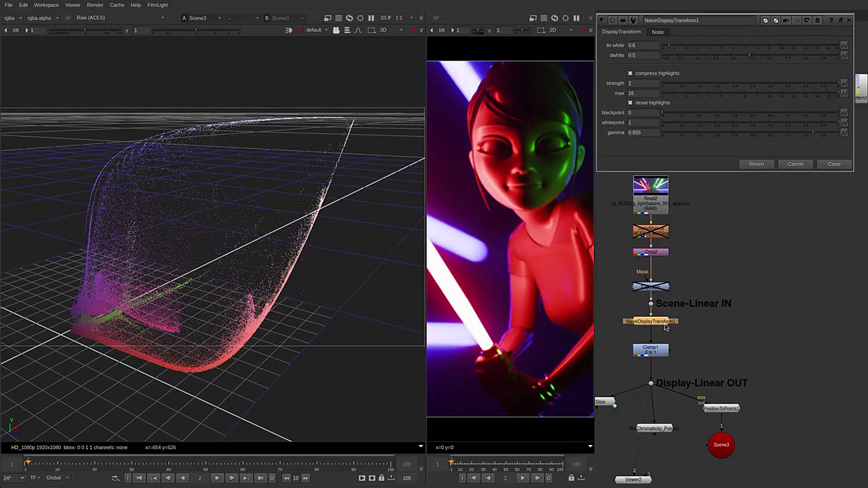868x488 pixels.
Task: Click the Close button in properties panel
Action: (834, 164)
